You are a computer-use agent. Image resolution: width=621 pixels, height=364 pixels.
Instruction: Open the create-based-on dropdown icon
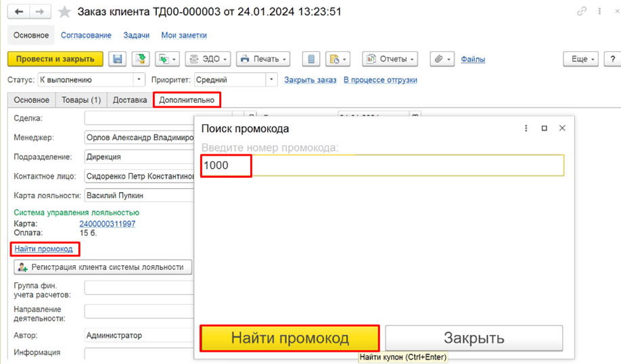point(168,59)
